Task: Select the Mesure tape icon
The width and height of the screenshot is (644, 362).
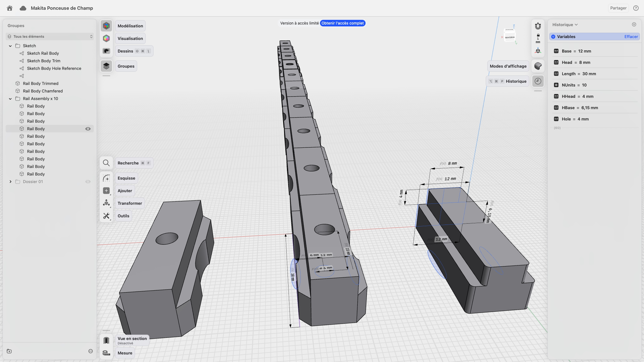Action: point(106,353)
